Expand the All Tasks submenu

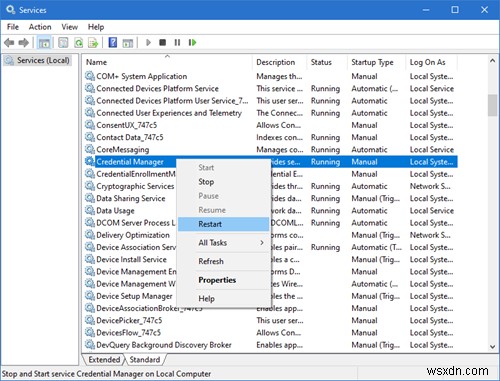pos(223,243)
